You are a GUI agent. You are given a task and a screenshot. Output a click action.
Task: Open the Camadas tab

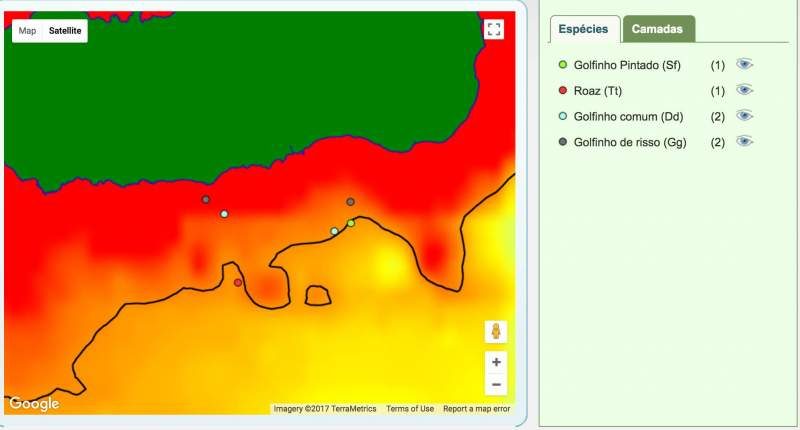tap(657, 29)
